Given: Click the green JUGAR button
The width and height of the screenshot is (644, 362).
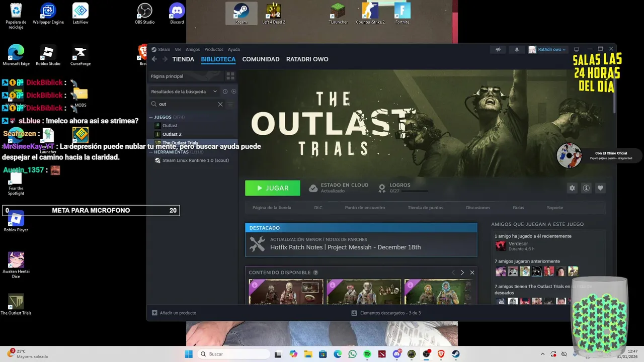Looking at the screenshot, I should click(273, 188).
